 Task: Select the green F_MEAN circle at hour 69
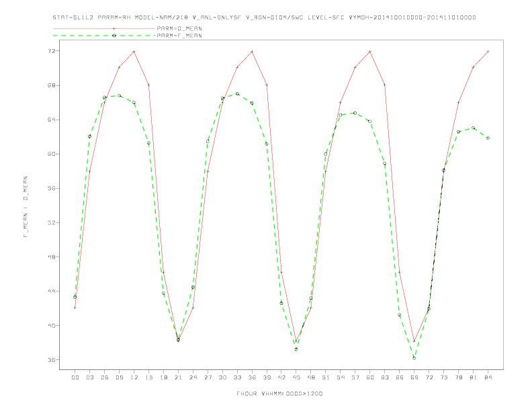pyautogui.click(x=414, y=358)
